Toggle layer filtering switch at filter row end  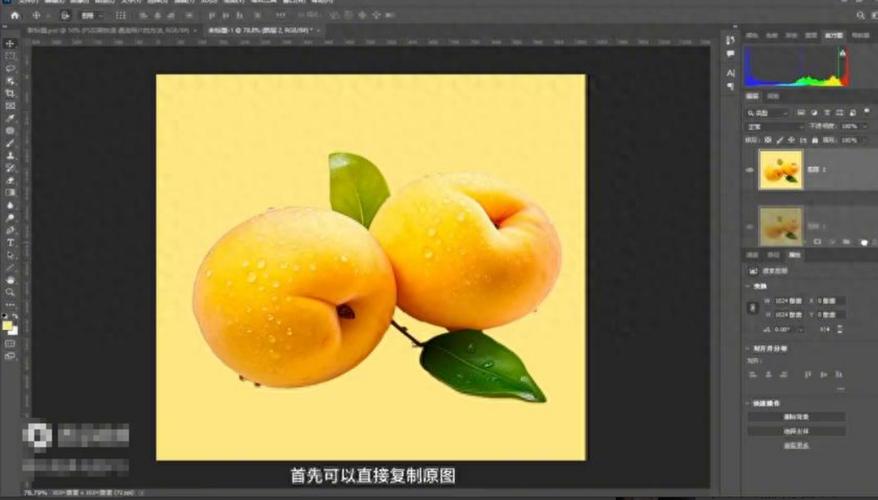(866, 111)
